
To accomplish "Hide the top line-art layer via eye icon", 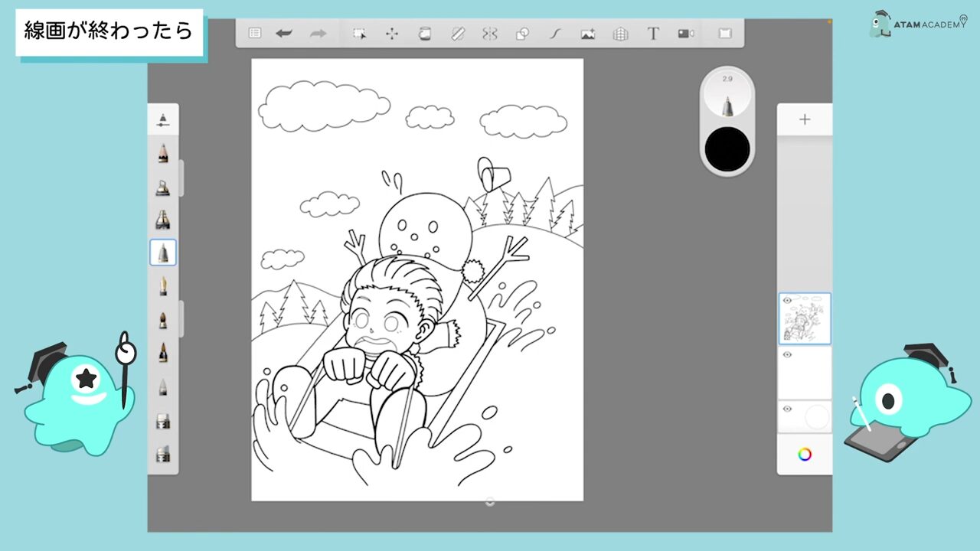I will pos(787,301).
